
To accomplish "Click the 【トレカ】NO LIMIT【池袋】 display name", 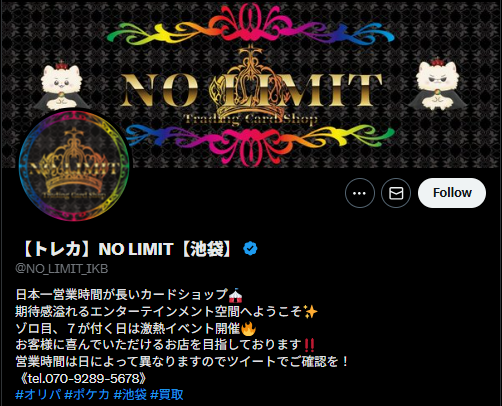I will click(x=127, y=249).
